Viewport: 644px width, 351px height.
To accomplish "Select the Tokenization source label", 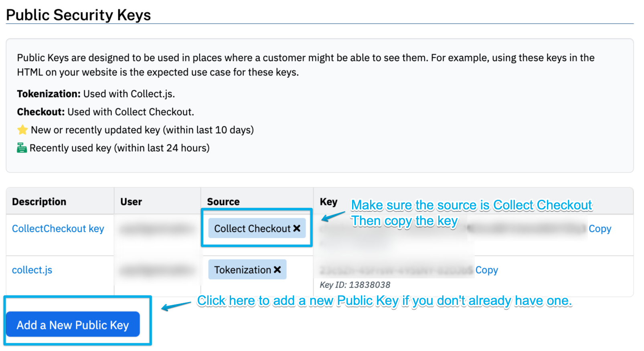I will (x=243, y=270).
